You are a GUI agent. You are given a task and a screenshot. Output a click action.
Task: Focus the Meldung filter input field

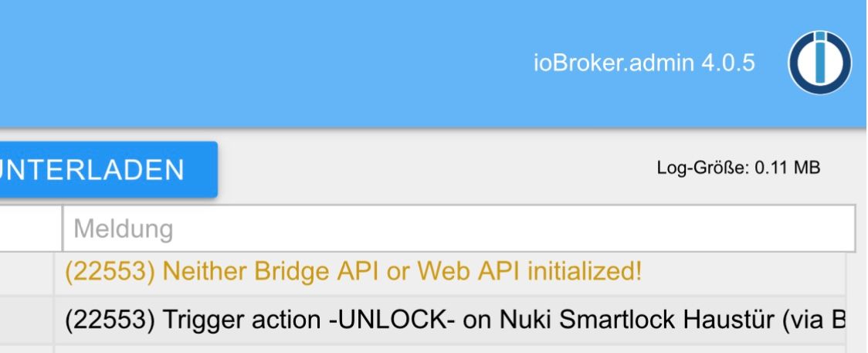(459, 229)
